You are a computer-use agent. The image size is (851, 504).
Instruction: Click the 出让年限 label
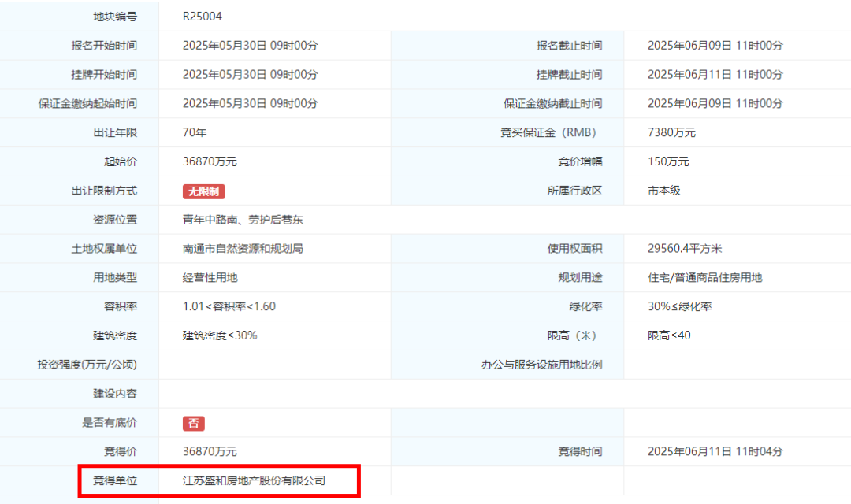(115, 132)
